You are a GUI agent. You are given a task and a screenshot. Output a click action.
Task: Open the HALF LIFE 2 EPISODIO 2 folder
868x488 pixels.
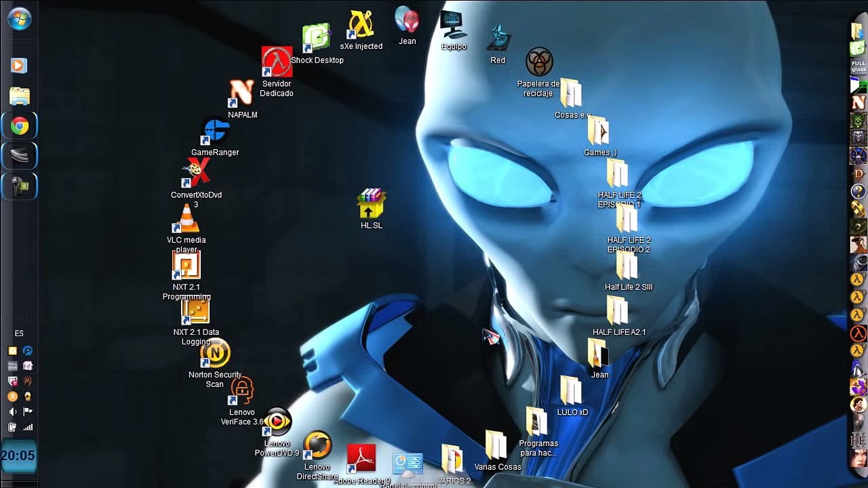click(627, 219)
